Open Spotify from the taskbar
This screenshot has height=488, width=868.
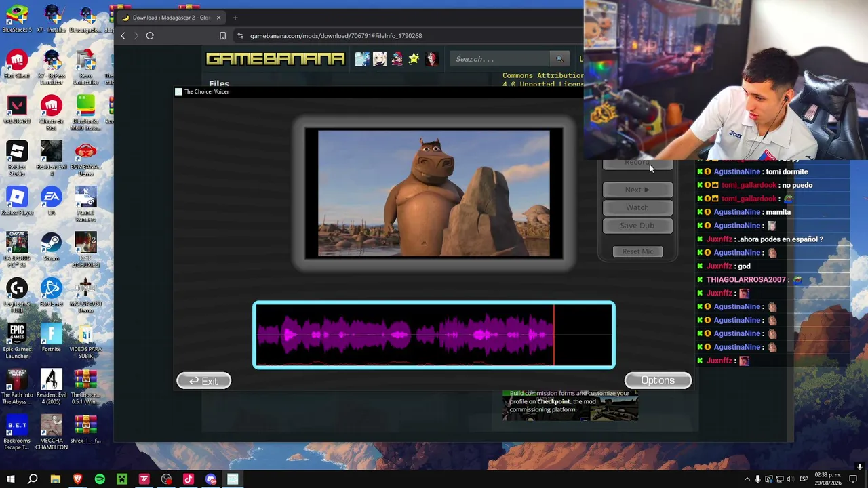click(x=100, y=479)
